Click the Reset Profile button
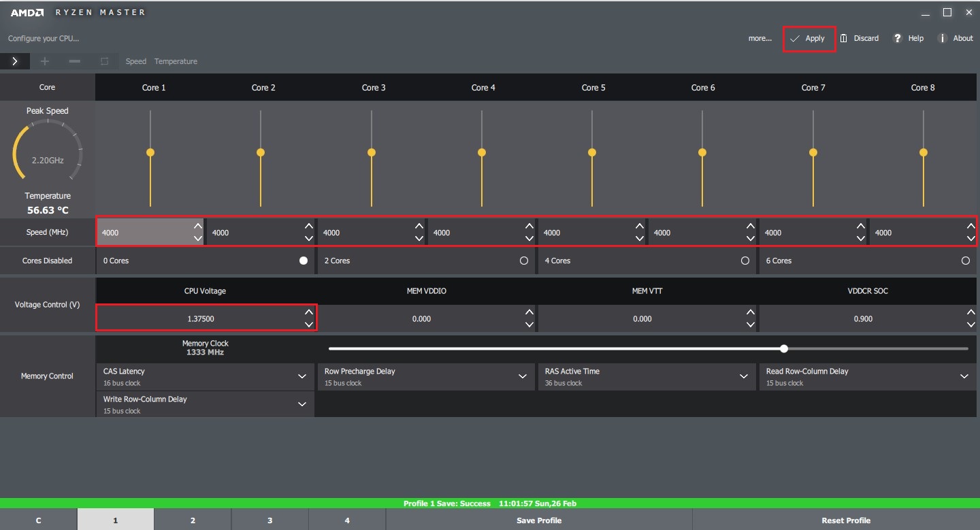 click(x=846, y=520)
